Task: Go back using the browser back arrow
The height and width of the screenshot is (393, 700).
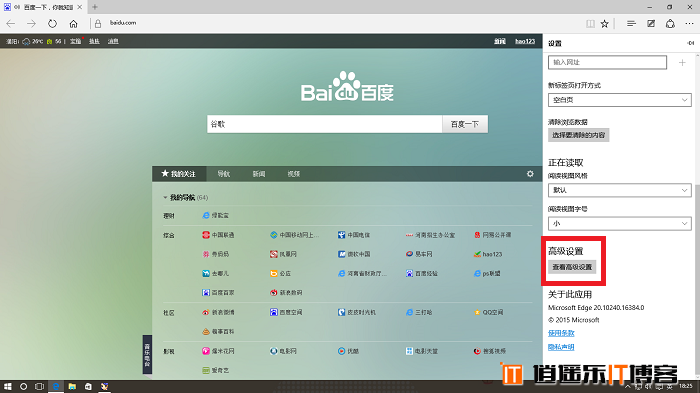Action: (x=11, y=24)
